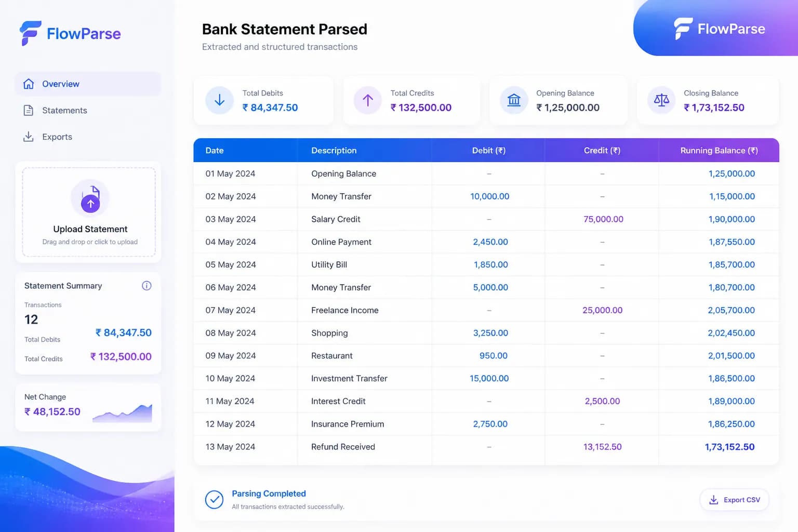The height and width of the screenshot is (532, 798).
Task: Click the 2,750.00 debit amount
Action: click(490, 424)
